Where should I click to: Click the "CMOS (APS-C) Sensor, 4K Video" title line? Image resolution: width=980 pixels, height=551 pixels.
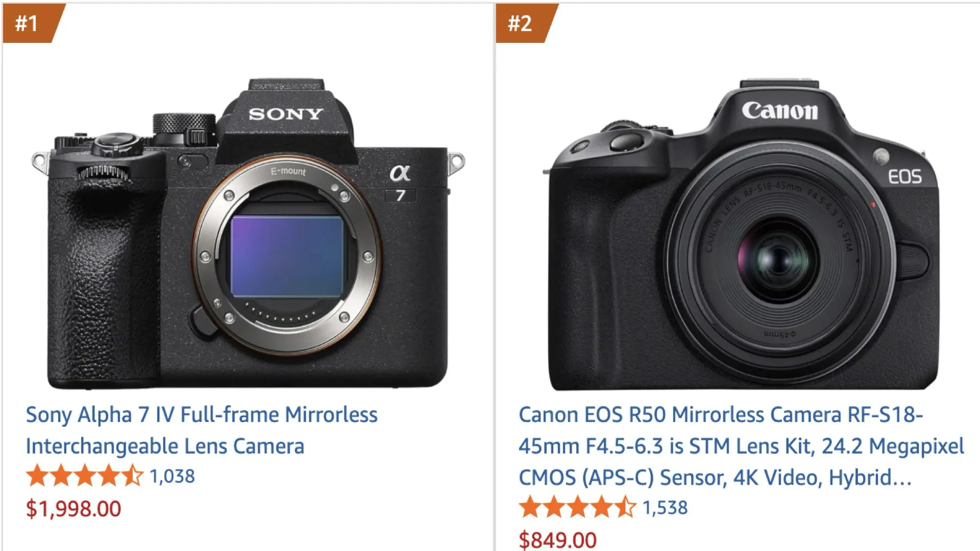coord(715,478)
